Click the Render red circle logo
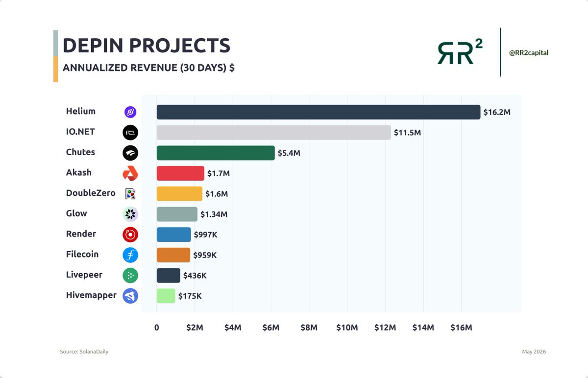 pos(130,235)
